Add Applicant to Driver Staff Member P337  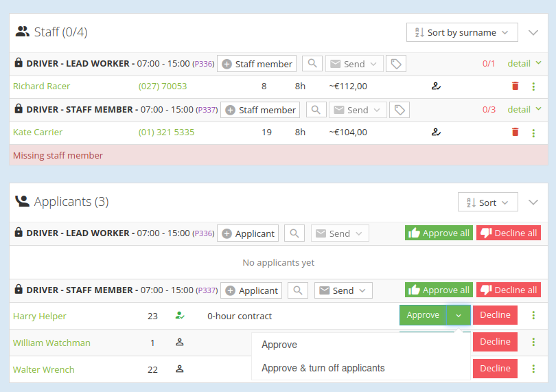251,290
